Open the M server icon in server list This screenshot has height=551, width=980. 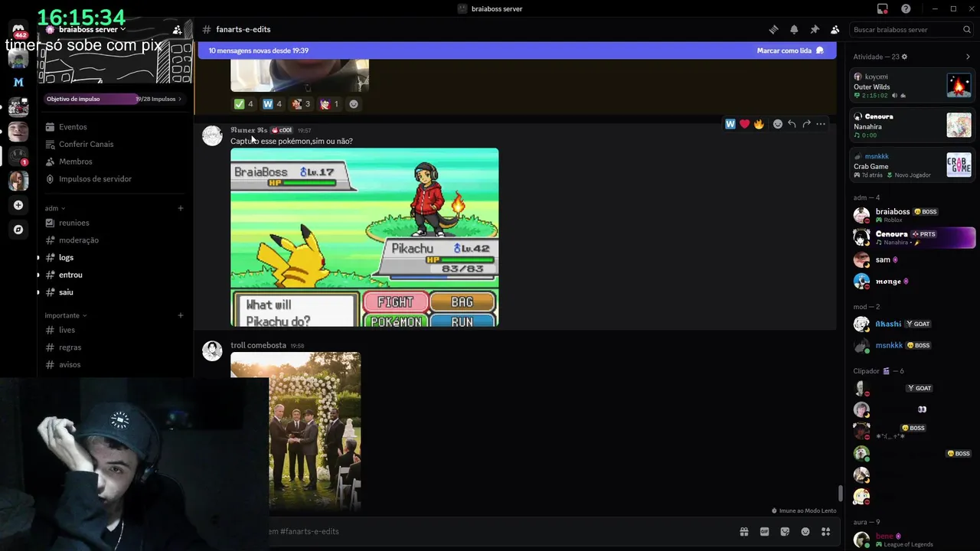point(18,82)
